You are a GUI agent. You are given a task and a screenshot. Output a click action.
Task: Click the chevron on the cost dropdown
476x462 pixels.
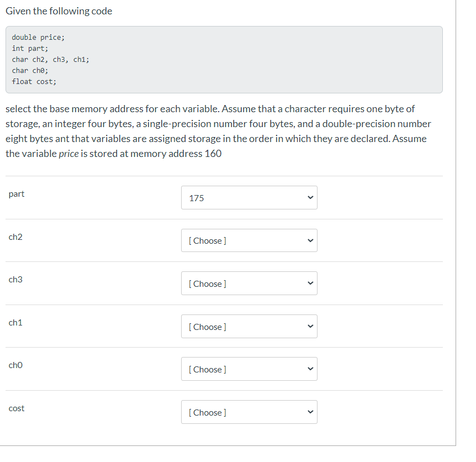click(310, 412)
